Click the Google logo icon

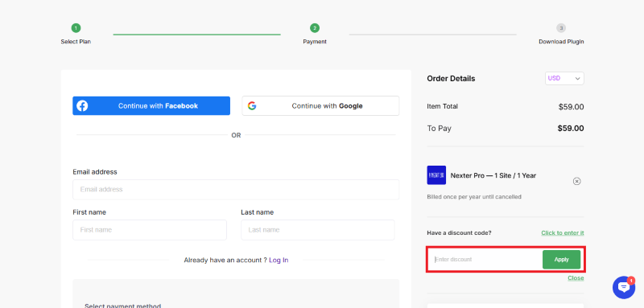pyautogui.click(x=252, y=106)
